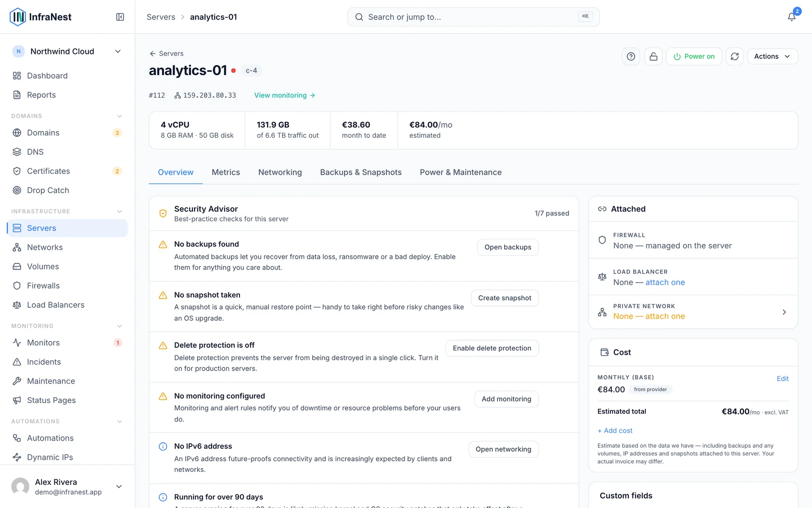Image resolution: width=812 pixels, height=508 pixels.
Task: Open Firewalls page
Action: pyautogui.click(x=67, y=286)
